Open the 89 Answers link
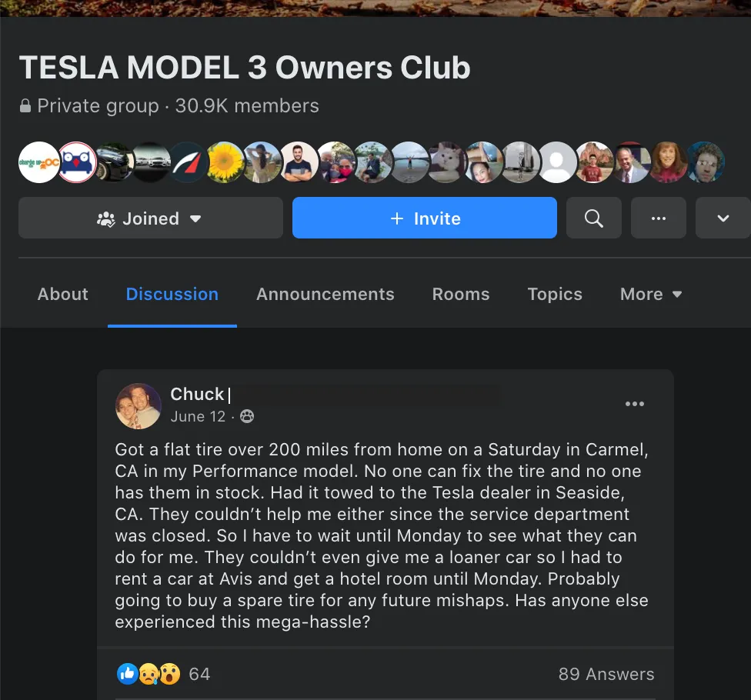The image size is (751, 700). (x=606, y=674)
